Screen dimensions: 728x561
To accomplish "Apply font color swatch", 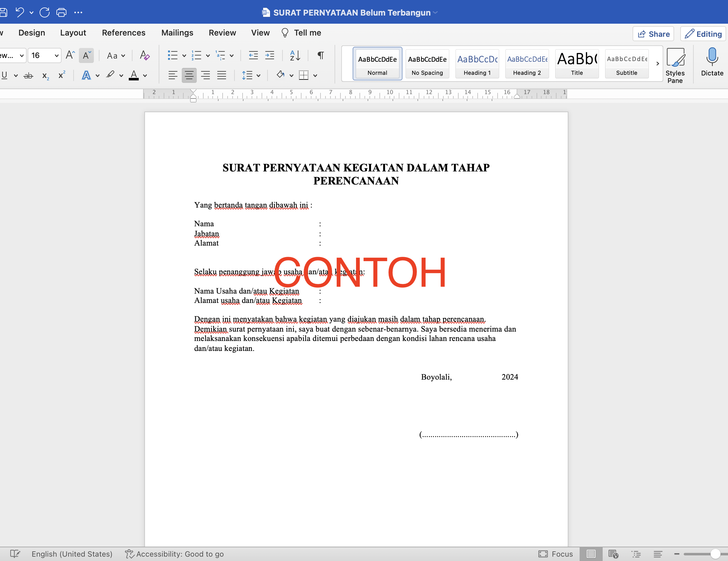I will click(134, 75).
